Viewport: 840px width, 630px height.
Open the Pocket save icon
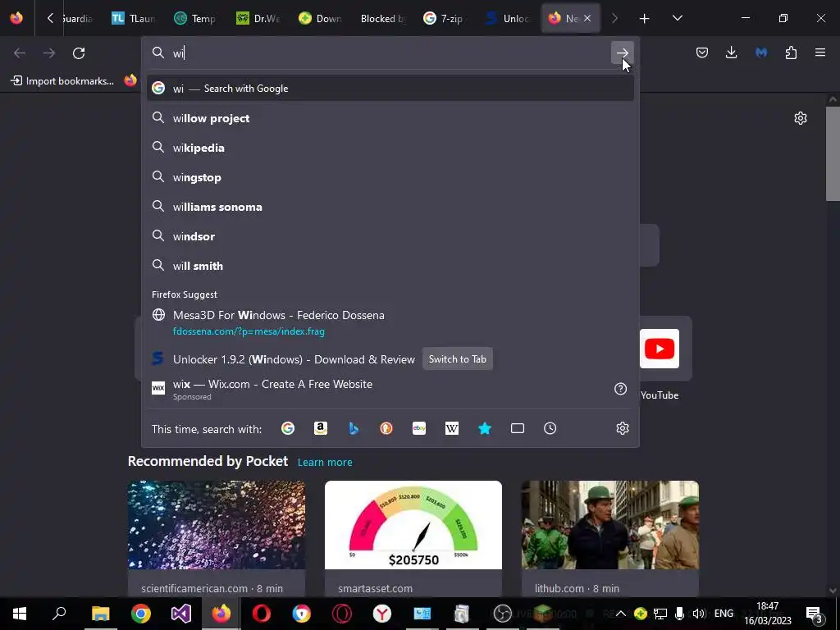[x=702, y=52]
